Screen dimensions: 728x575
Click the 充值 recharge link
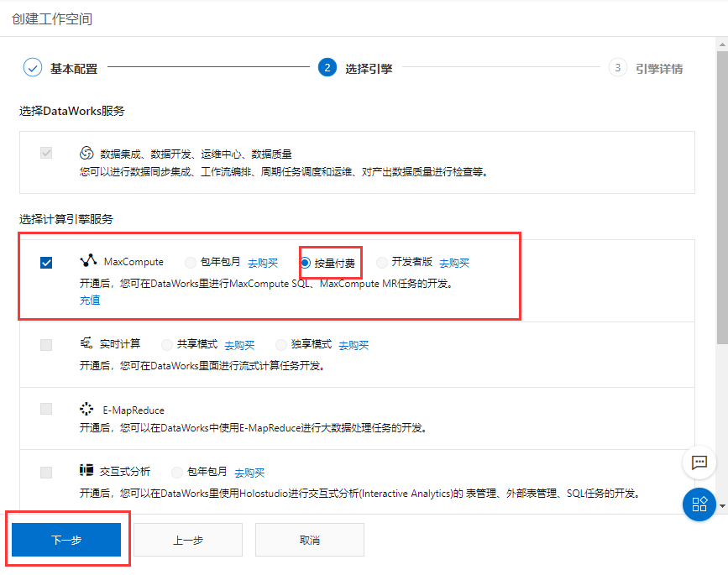[90, 301]
